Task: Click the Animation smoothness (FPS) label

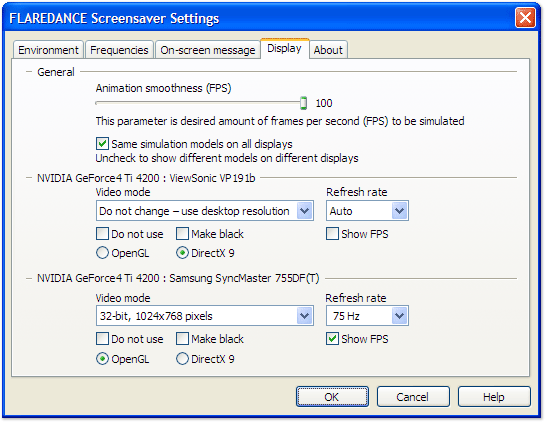Action: tap(163, 88)
